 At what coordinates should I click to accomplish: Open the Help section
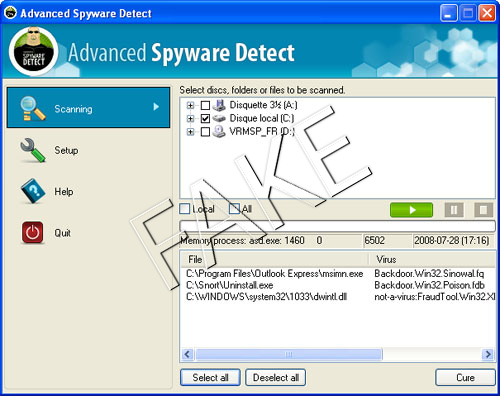click(64, 192)
